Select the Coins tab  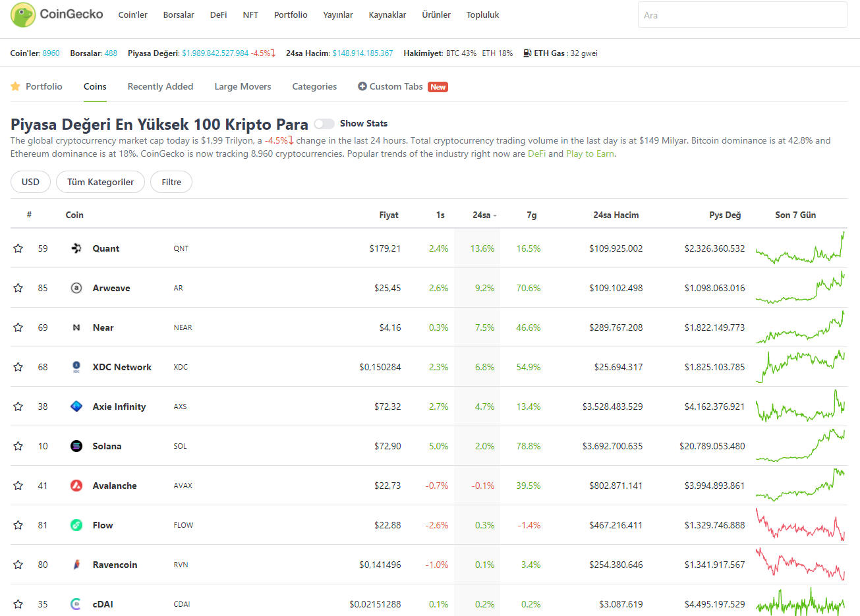[x=95, y=86]
